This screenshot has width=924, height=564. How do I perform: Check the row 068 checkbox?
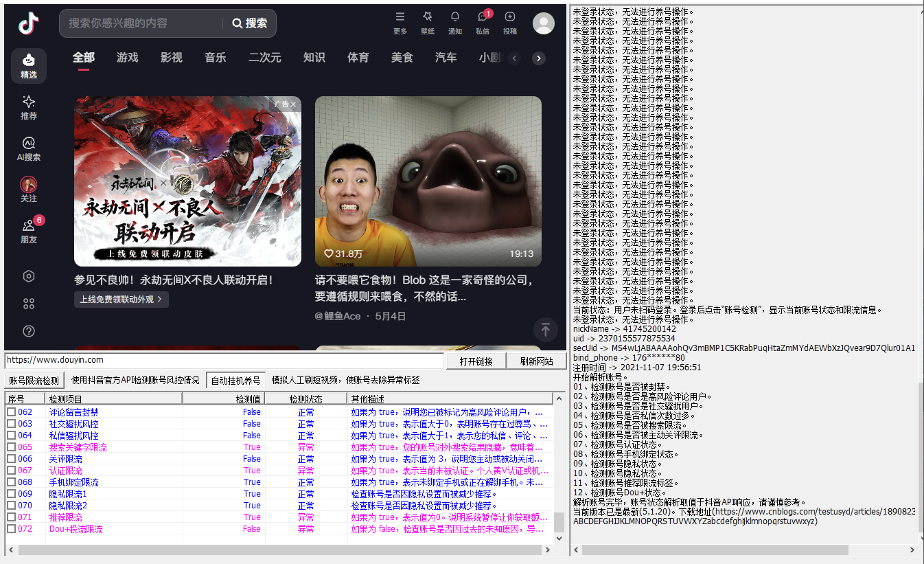11,482
